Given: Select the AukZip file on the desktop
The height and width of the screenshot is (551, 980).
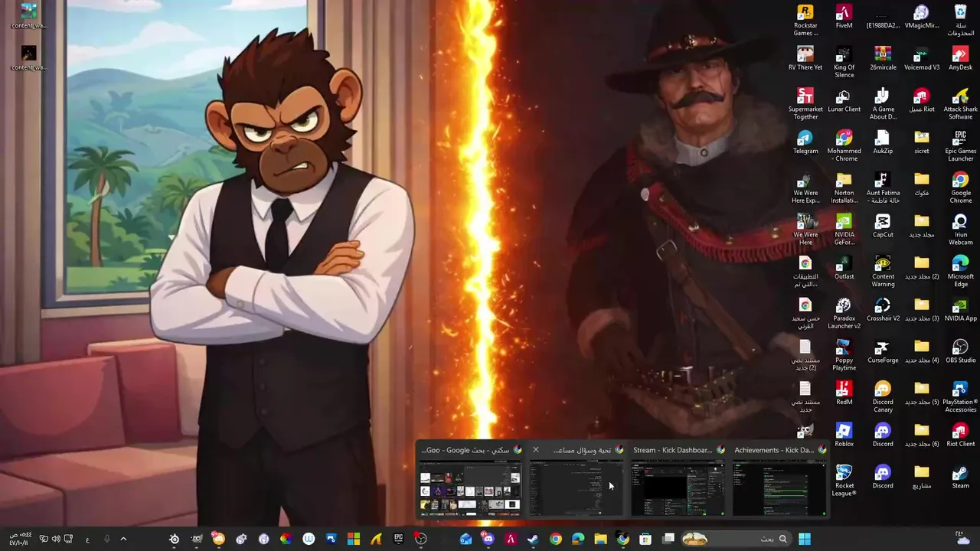Looking at the screenshot, I should (x=883, y=142).
